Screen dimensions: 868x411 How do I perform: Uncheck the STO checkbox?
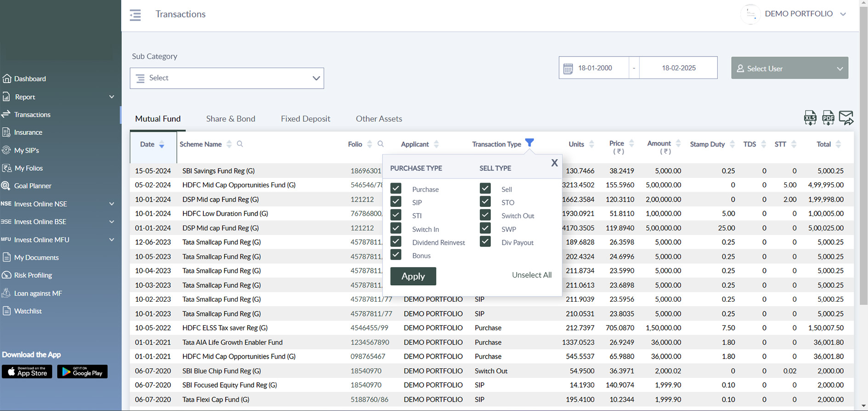click(x=485, y=202)
